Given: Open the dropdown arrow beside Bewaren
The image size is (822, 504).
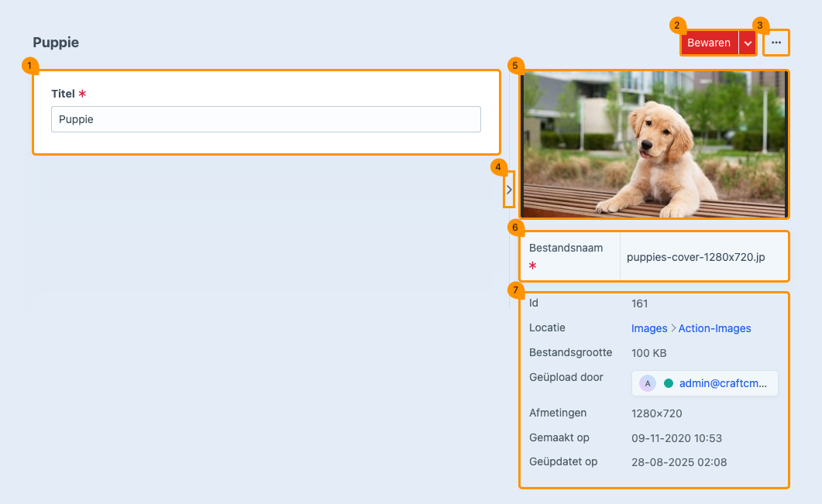Looking at the screenshot, I should [x=748, y=43].
